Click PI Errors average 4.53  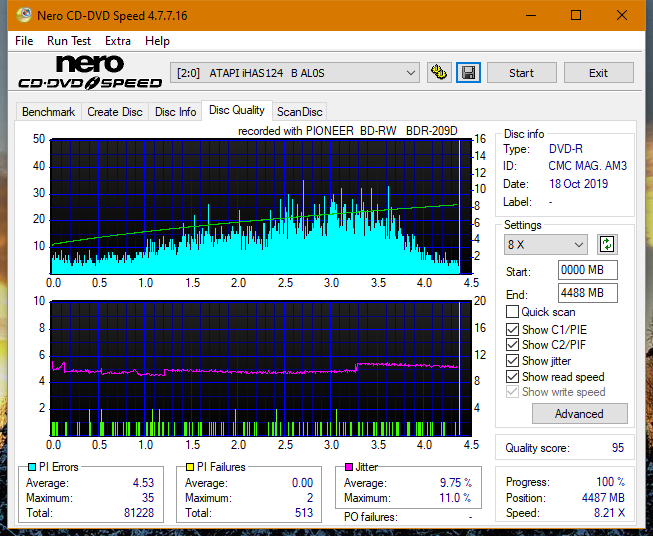tap(143, 483)
